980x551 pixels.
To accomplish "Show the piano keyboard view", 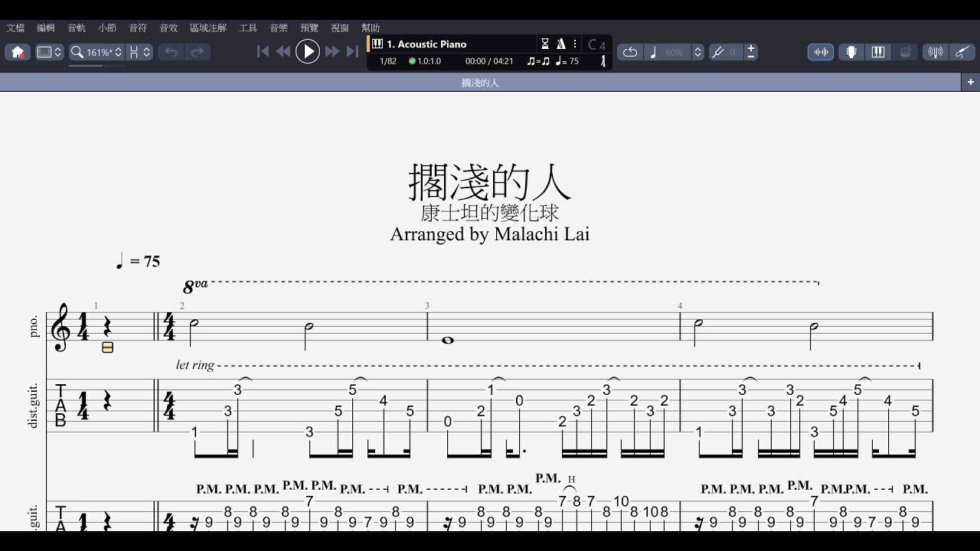I will pos(878,52).
